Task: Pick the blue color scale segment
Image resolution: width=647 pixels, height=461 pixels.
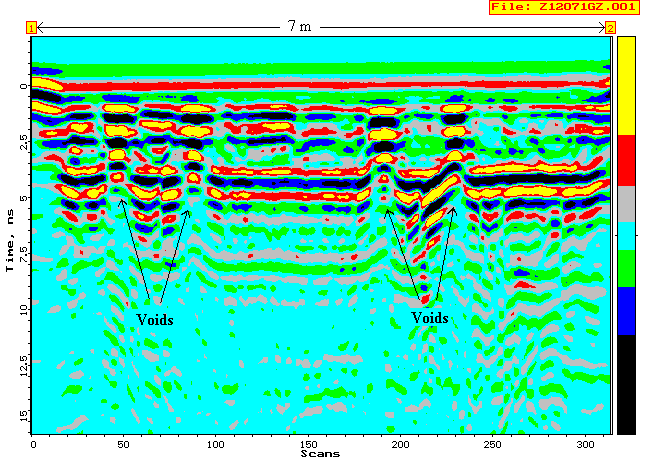Action: tap(627, 311)
